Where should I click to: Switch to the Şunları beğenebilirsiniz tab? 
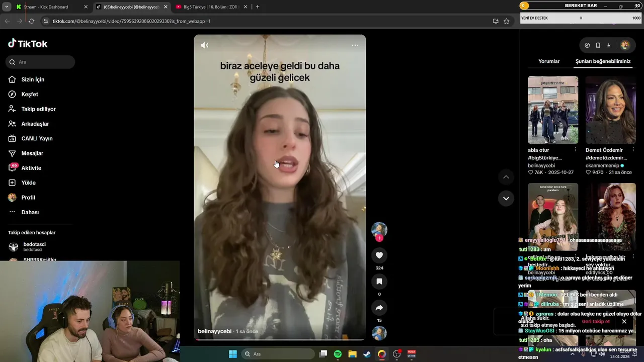click(603, 61)
